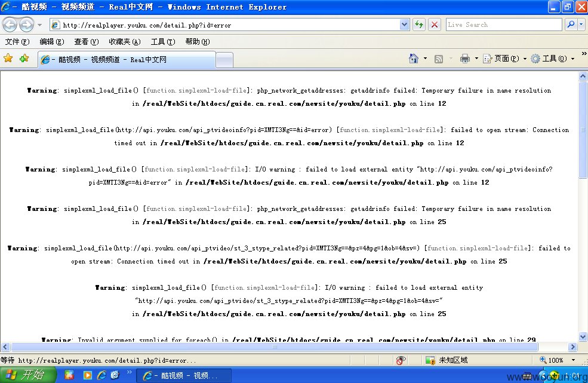Screen dimensions: 588x383
Task: Expand command bar overflow chevron
Action: point(584,54)
